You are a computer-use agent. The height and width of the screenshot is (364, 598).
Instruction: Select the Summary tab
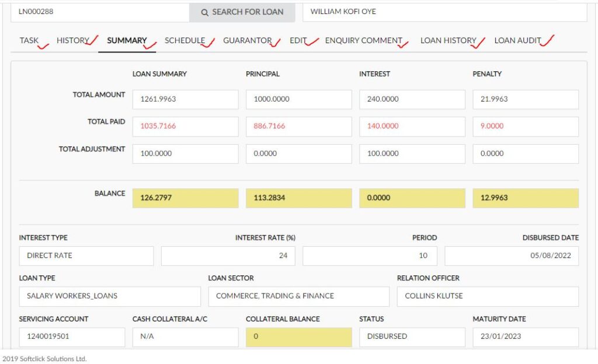[127, 41]
